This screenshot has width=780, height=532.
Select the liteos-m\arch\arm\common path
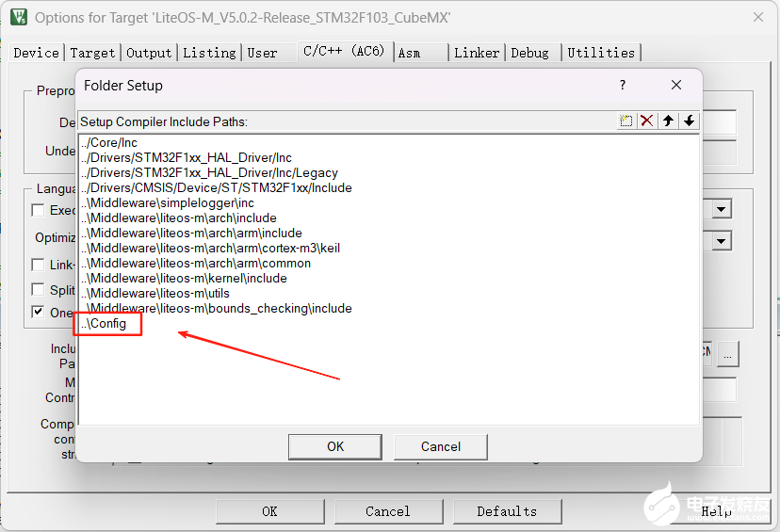pos(389,263)
